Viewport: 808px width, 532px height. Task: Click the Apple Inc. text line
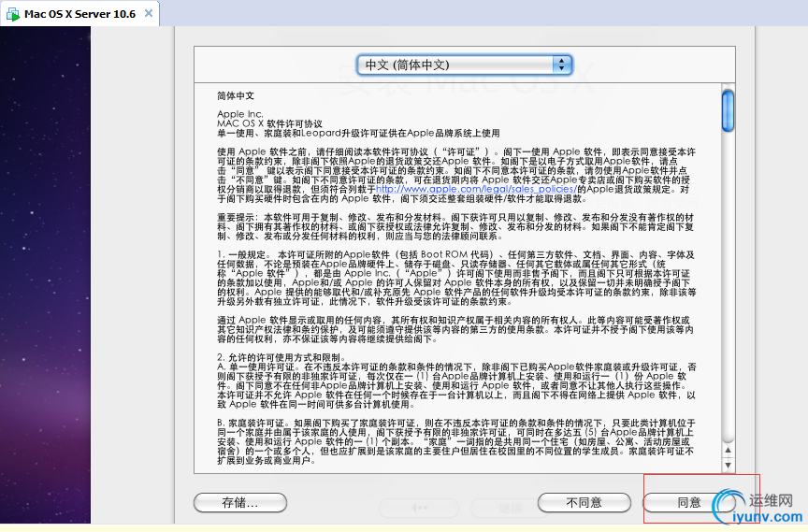click(x=240, y=114)
